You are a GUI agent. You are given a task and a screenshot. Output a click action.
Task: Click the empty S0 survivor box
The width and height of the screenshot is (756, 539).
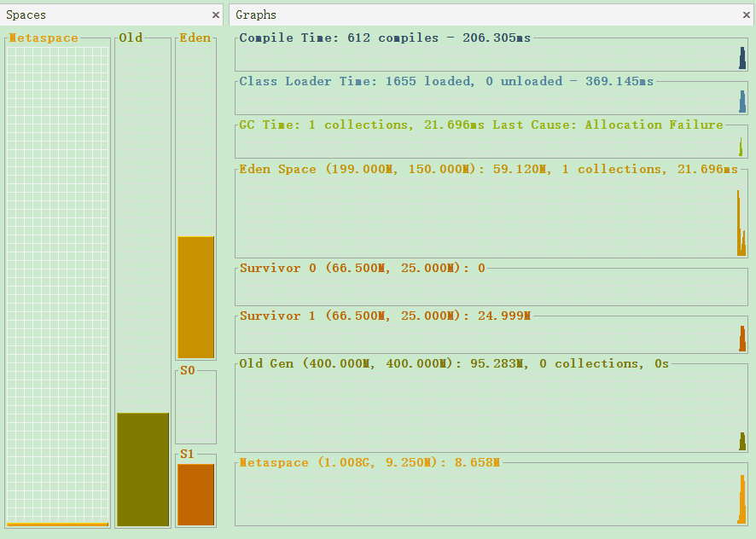(195, 409)
